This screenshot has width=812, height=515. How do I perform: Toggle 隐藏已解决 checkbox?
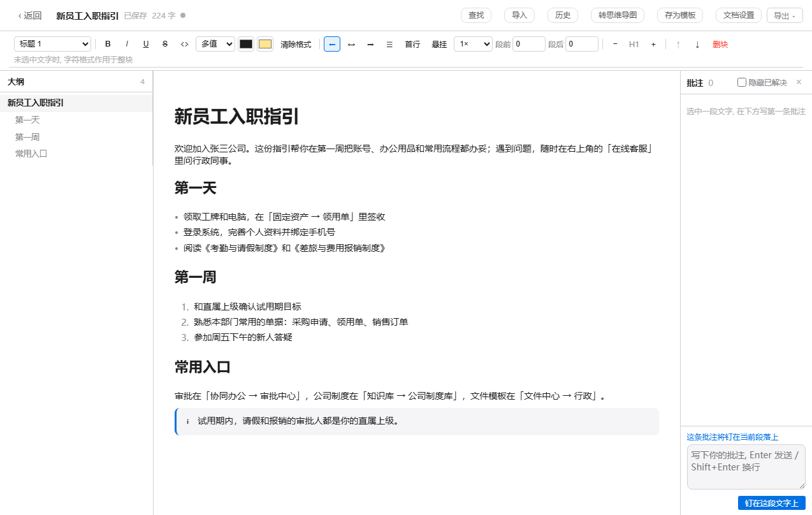pyautogui.click(x=742, y=82)
